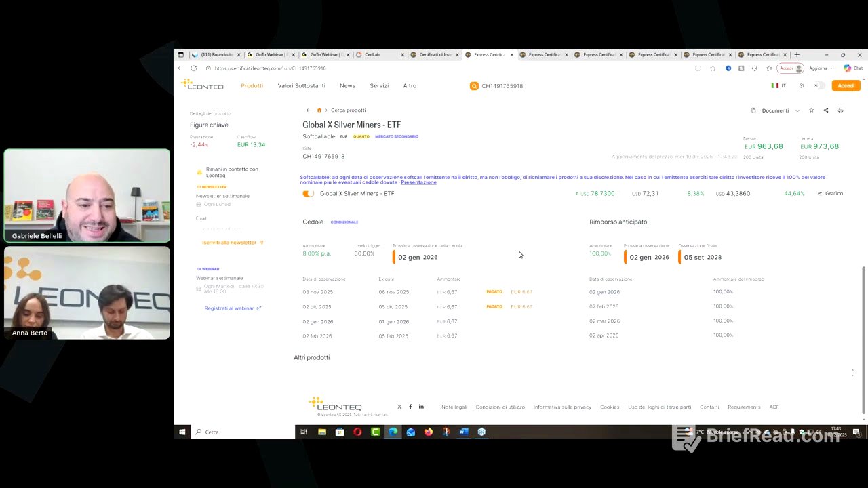This screenshot has height=488, width=868.
Task: Click Registrati al webinar link
Action: tap(229, 308)
